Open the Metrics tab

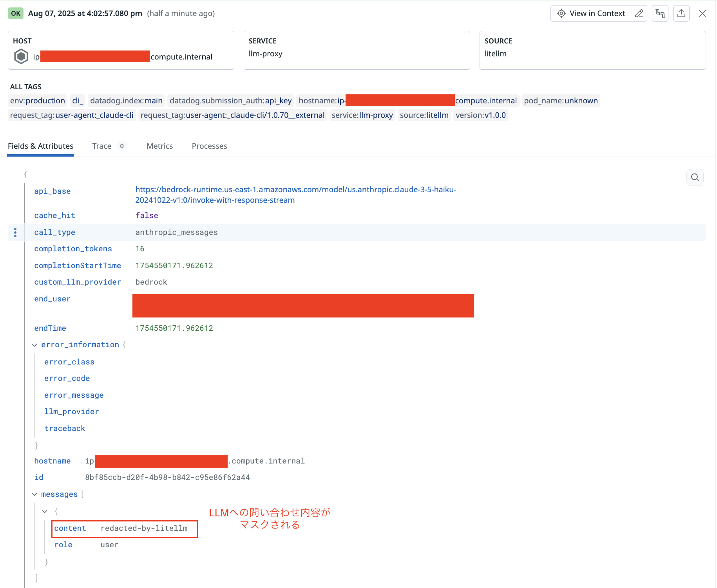coord(159,146)
